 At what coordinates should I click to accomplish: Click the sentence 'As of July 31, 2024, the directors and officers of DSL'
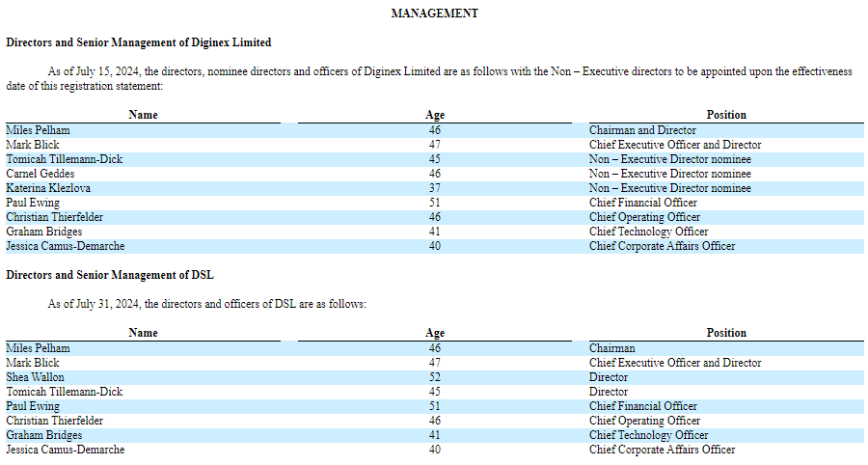click(x=207, y=304)
